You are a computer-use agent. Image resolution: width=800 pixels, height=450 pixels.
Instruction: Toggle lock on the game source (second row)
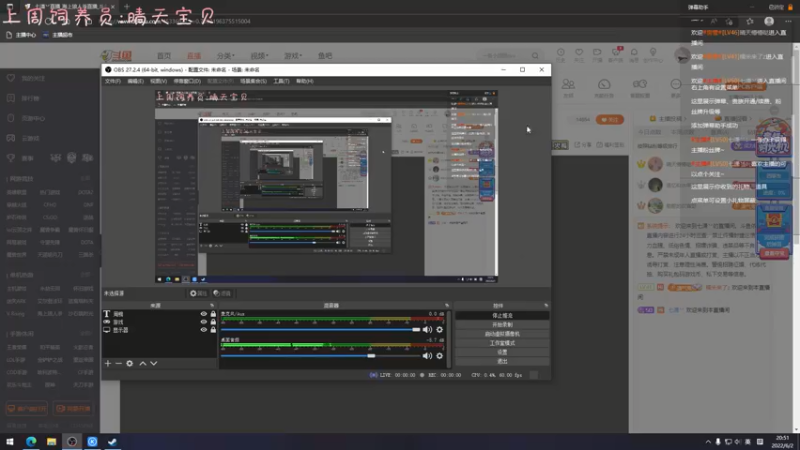[213, 322]
